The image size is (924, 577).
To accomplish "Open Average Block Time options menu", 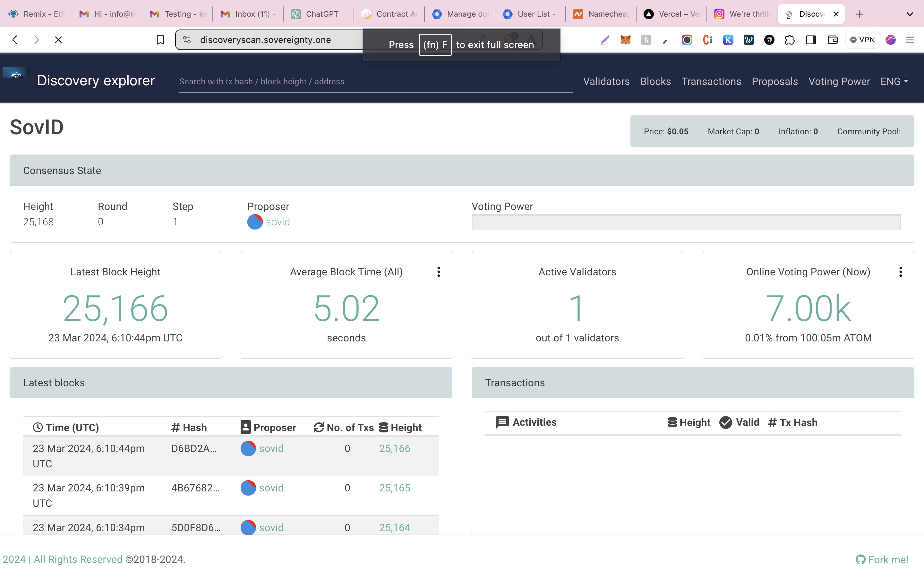I will (x=439, y=272).
